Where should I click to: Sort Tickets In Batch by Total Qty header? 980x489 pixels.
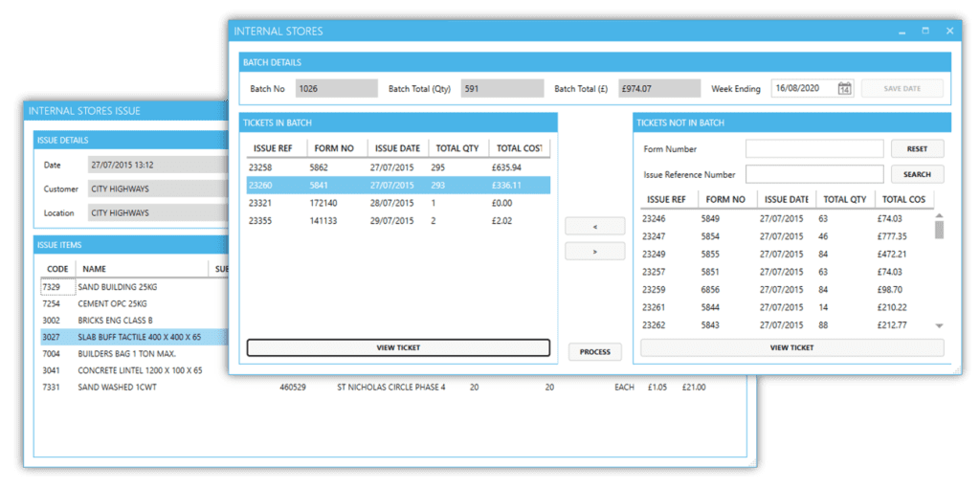click(x=458, y=148)
